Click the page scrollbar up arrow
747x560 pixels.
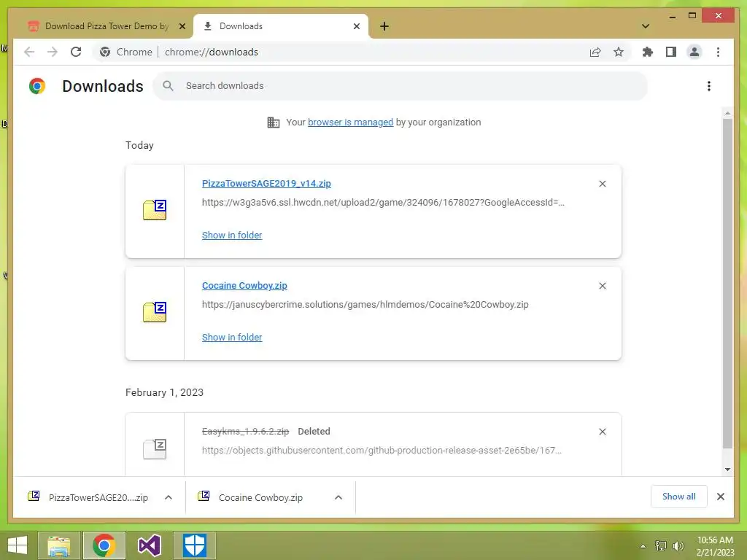pyautogui.click(x=727, y=113)
